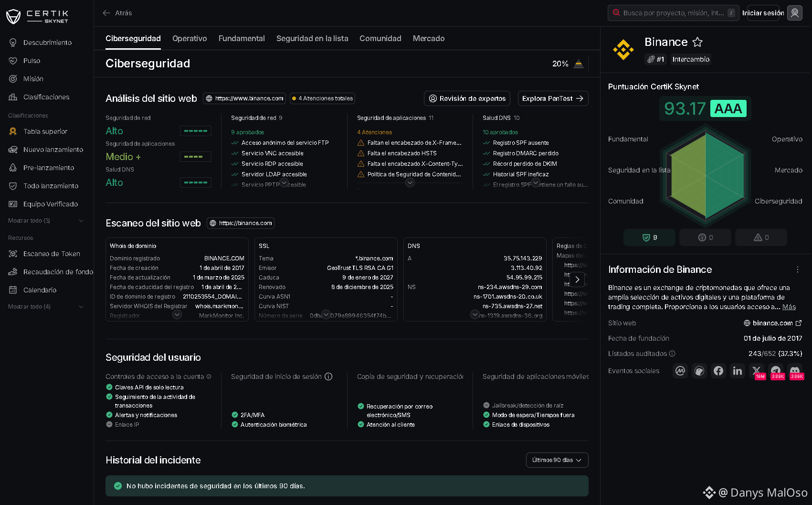
Task: Expand the Whois de dominio card
Action: tap(177, 314)
